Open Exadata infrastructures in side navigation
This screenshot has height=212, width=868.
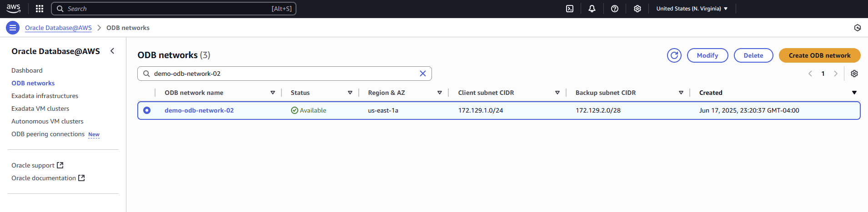[45, 96]
